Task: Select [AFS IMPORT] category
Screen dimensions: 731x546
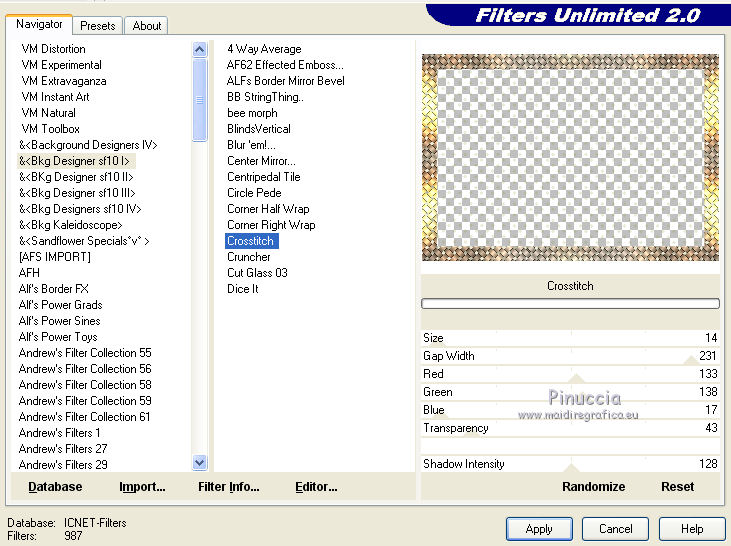Action: click(x=55, y=257)
